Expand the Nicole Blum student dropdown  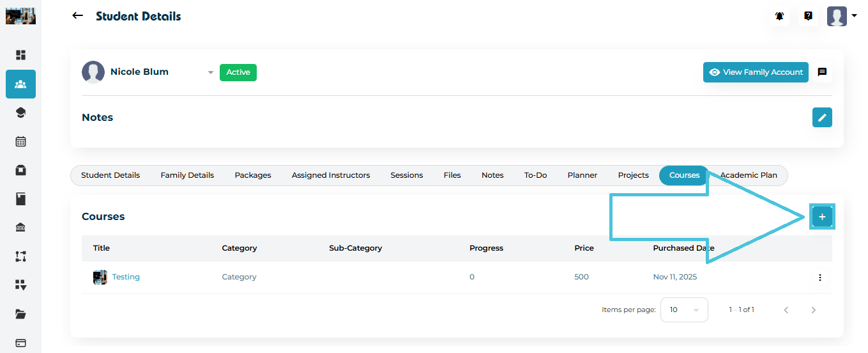(x=210, y=73)
